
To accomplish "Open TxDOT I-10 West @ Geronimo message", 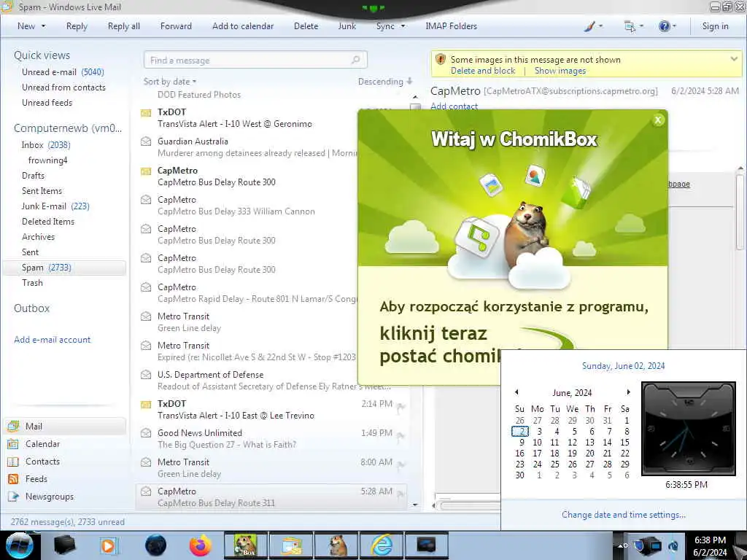I will tap(248, 117).
